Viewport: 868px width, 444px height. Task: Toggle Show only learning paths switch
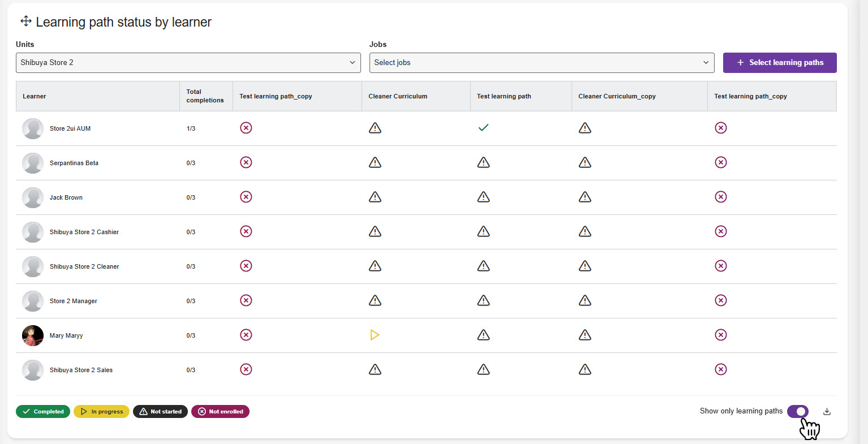pyautogui.click(x=797, y=411)
